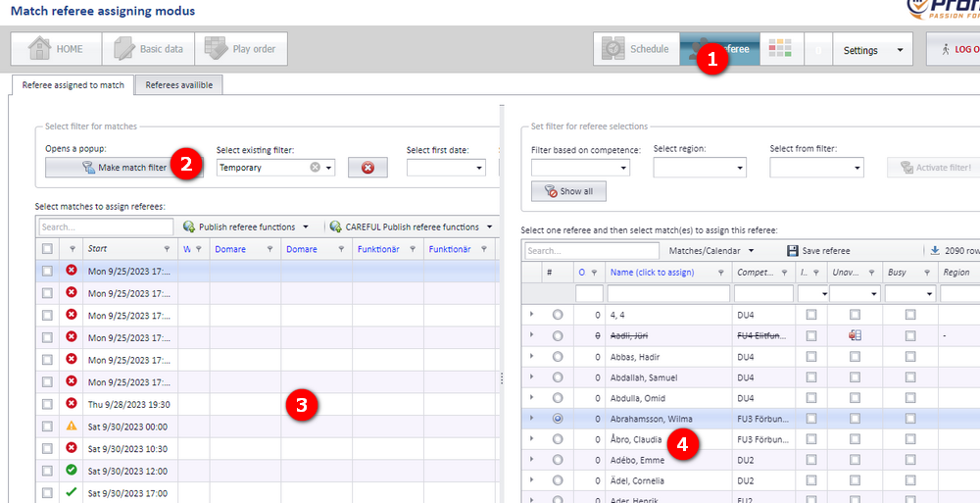Click Save referee button

click(x=818, y=250)
